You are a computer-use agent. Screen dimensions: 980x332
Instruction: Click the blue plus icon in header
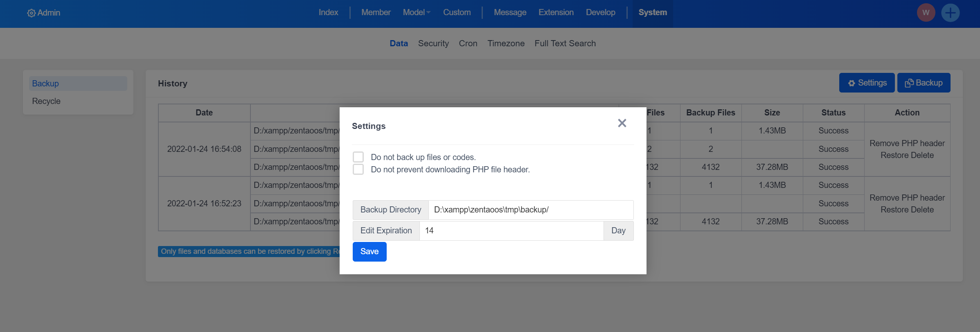click(x=950, y=13)
